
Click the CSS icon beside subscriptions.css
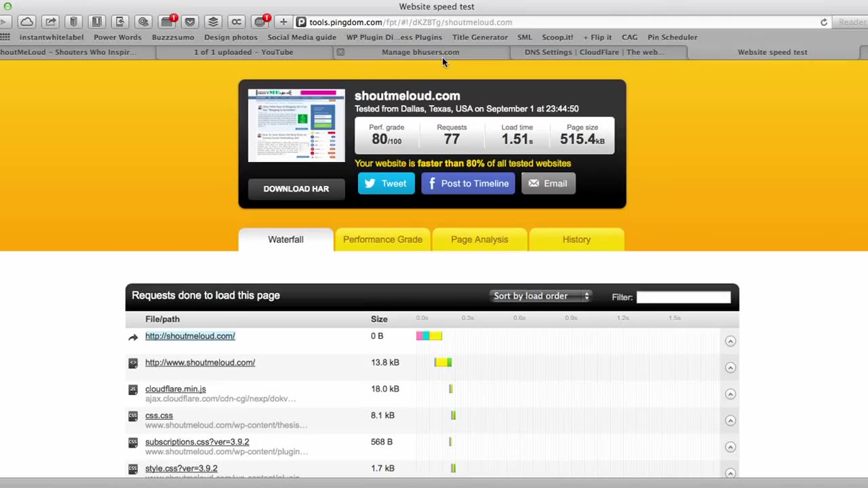coord(133,443)
